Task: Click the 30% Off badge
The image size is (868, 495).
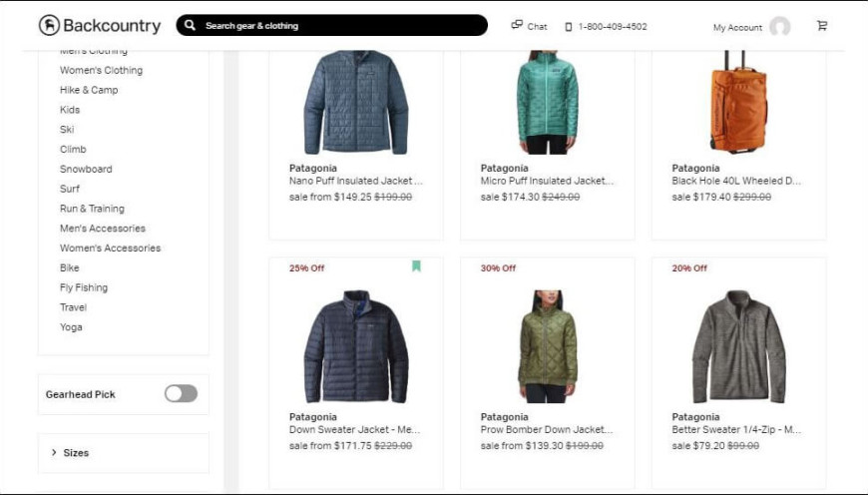Action: click(498, 268)
